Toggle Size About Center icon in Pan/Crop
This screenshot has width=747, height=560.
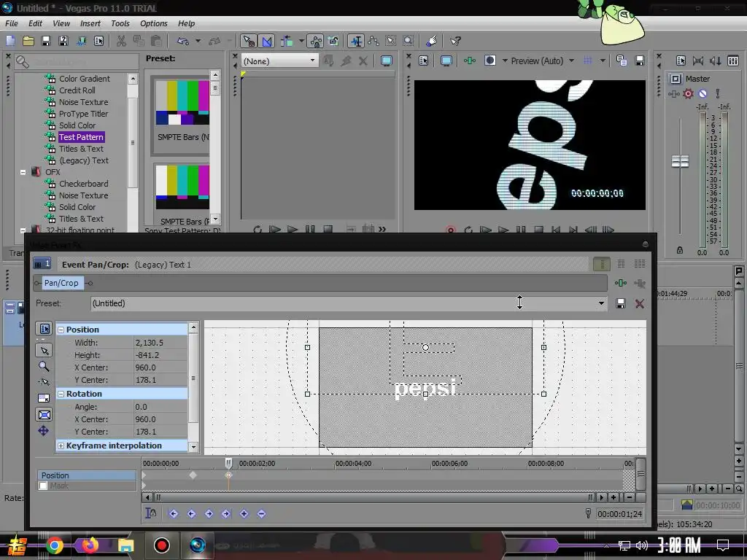[44, 415]
